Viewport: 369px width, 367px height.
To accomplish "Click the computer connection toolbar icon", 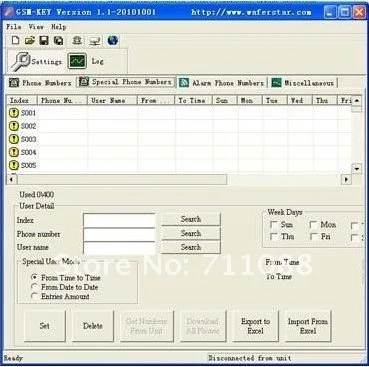I will pyautogui.click(x=95, y=41).
